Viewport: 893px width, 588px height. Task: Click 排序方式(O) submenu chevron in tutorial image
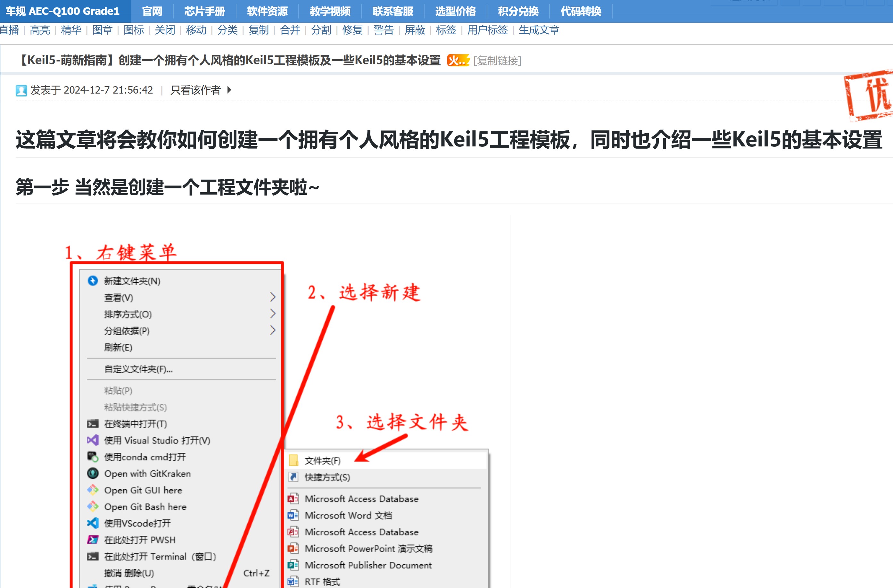coord(273,314)
